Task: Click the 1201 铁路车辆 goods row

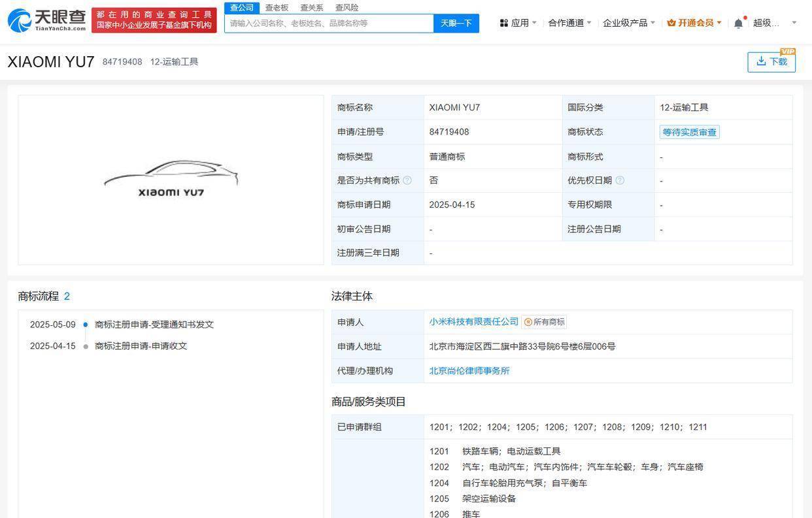Action: (x=495, y=451)
